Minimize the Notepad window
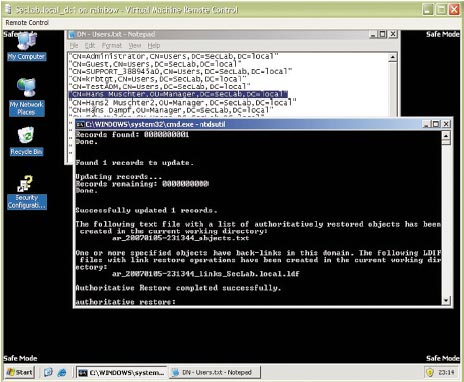Viewport: 464px width, 382px height. 373,34
